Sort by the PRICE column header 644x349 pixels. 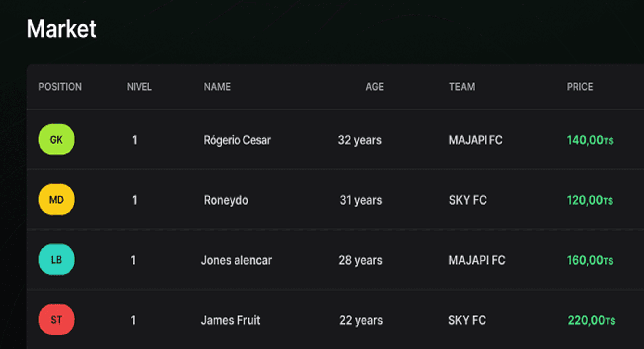point(580,87)
